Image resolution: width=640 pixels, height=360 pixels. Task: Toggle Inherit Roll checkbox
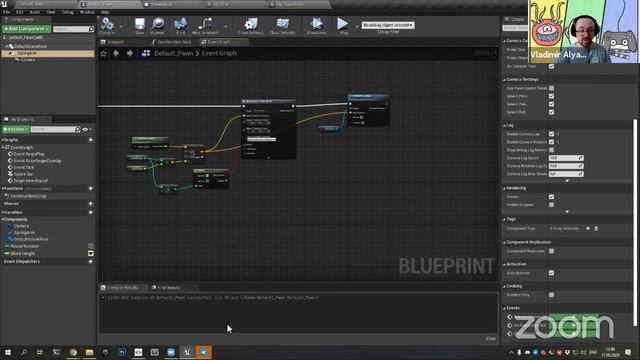pyautogui.click(x=551, y=112)
